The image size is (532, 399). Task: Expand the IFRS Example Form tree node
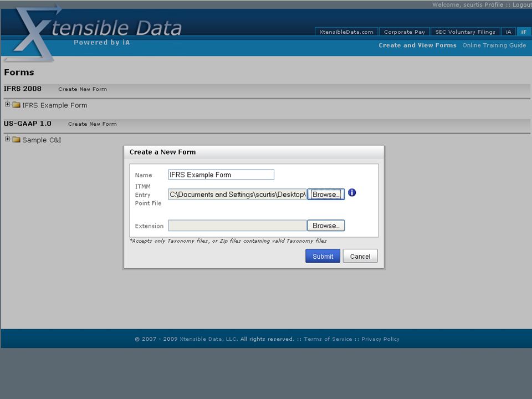[x=7, y=105]
